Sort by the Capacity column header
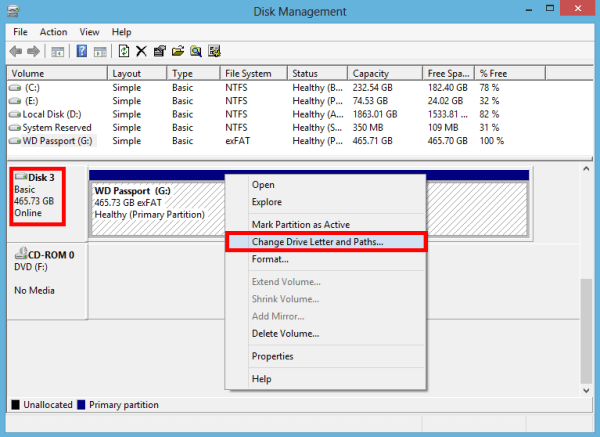Viewport: 600px width, 437px height. click(385, 73)
